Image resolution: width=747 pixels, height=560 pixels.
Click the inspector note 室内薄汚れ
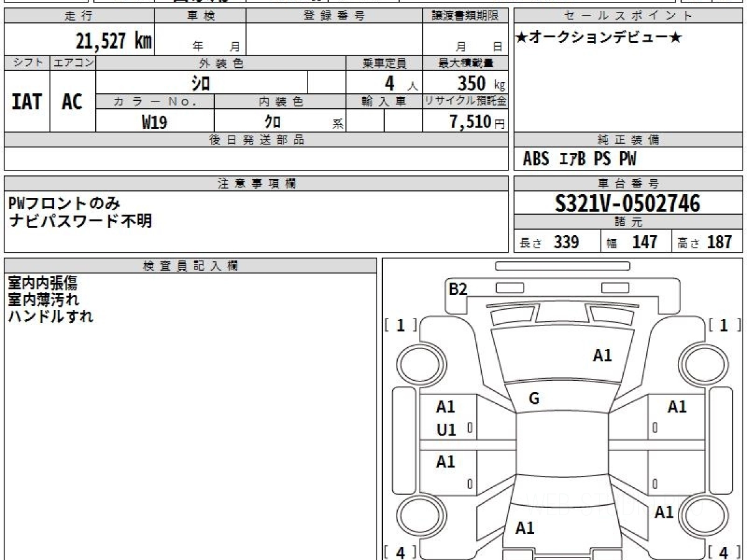pyautogui.click(x=44, y=299)
